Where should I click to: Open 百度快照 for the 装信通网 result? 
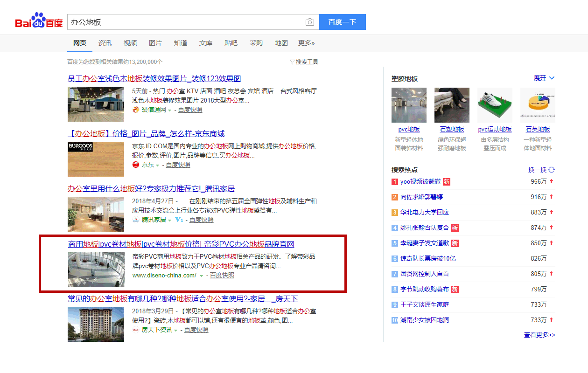[x=190, y=110]
